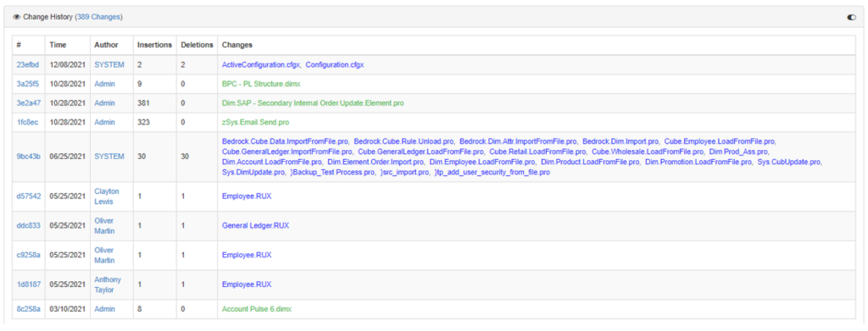The height and width of the screenshot is (331, 868).
Task: Open commit 1d8187
Action: [28, 284]
